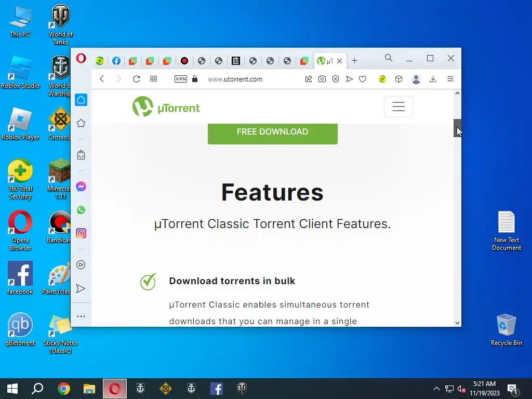The image size is (532, 399).
Task: Select the Recycle Bin desktop icon
Action: pos(506,329)
